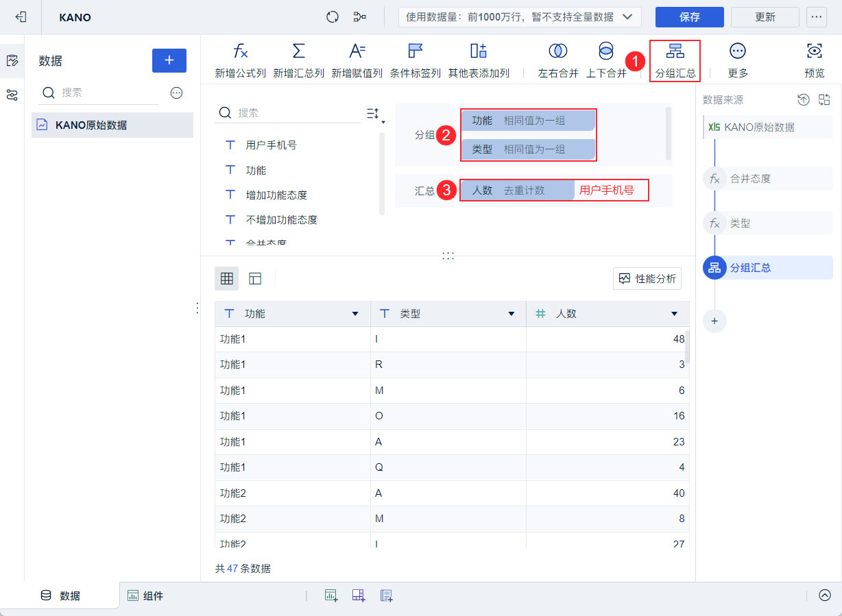Select 用户手机号 field
Viewport: 842px width, 616px height.
(x=271, y=145)
